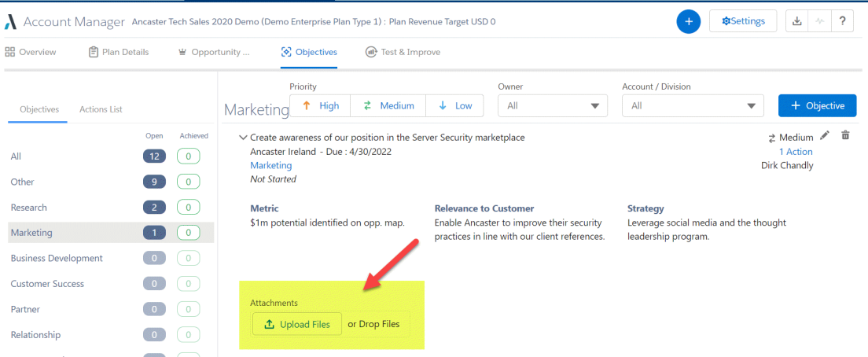Click the activity pulse icon
This screenshot has width=868, height=357.
820,21
